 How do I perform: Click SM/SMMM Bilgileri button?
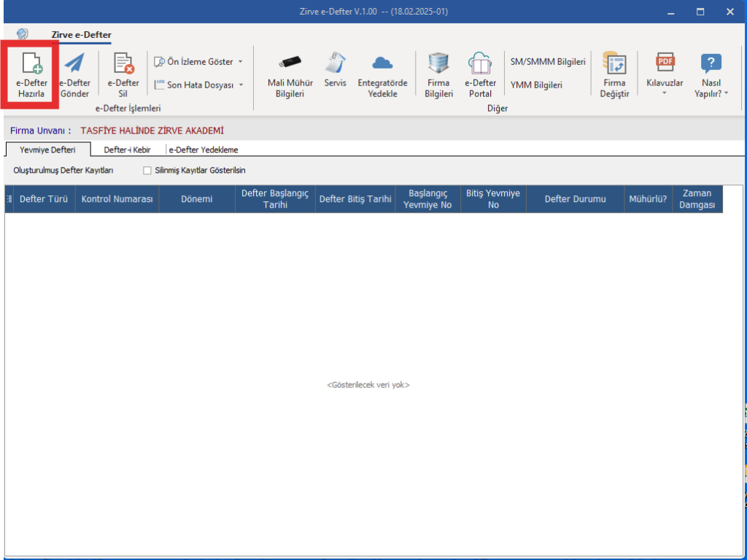[x=548, y=62]
